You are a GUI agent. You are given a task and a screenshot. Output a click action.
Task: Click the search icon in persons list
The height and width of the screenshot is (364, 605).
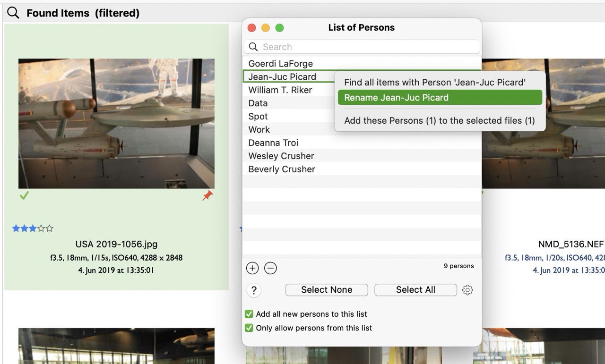[253, 47]
